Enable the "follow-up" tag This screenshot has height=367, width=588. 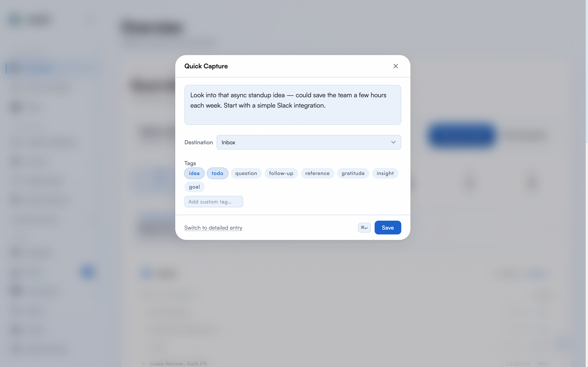click(281, 173)
